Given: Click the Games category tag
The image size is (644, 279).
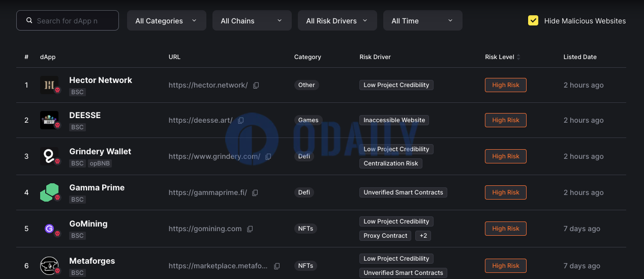Looking at the screenshot, I should [x=309, y=120].
